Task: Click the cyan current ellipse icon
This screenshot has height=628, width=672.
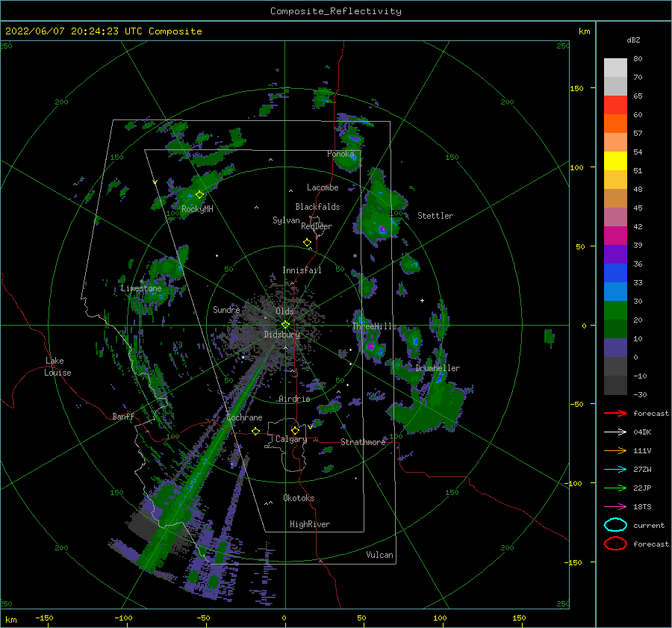Action: click(615, 525)
